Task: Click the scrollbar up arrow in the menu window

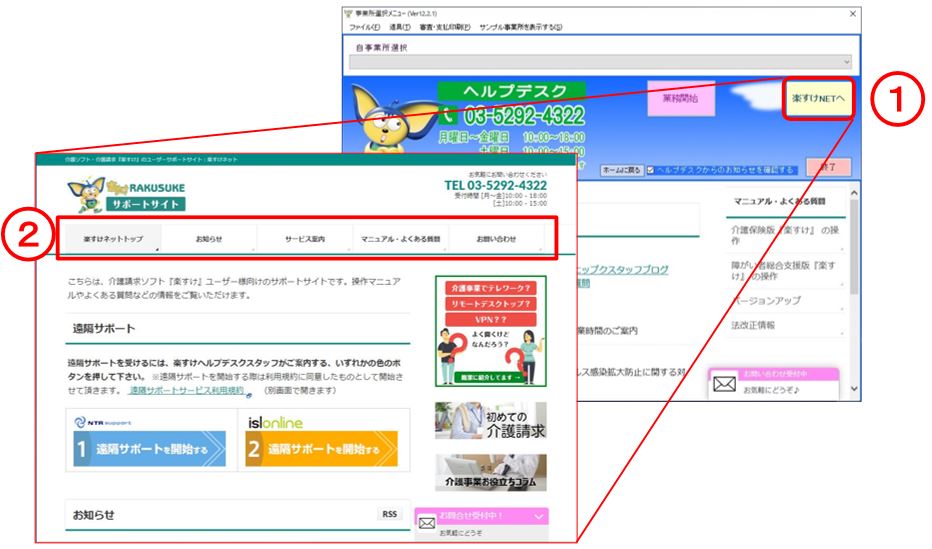Action: [x=854, y=193]
